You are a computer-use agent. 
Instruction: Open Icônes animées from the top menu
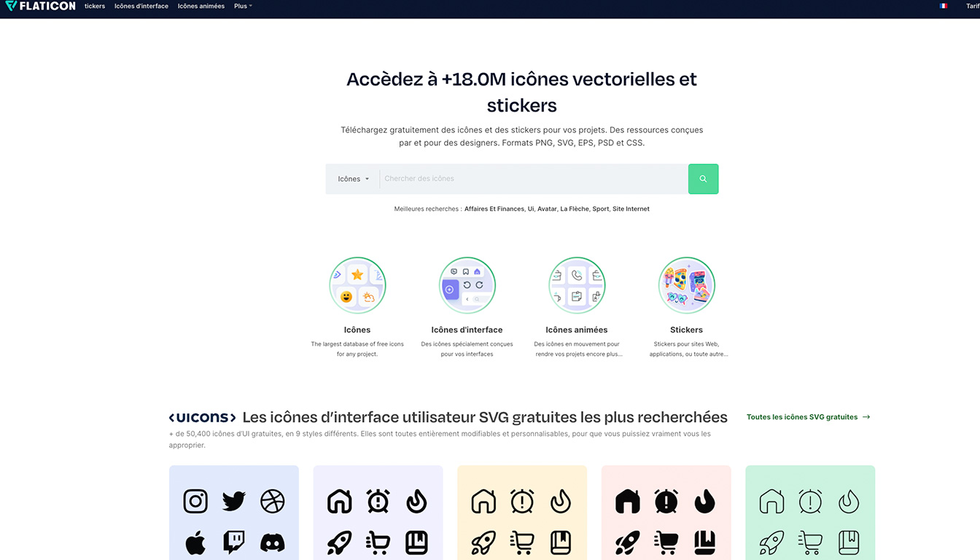(201, 6)
